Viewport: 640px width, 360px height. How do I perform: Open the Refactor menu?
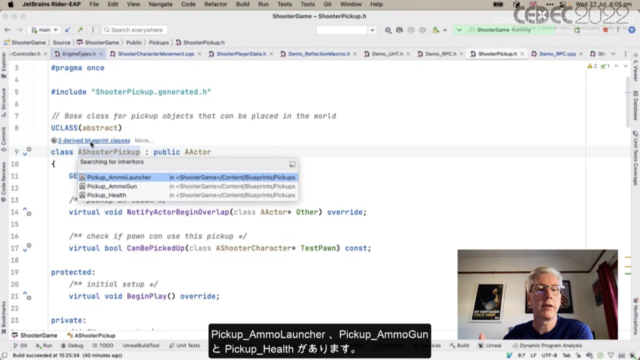click(216, 4)
